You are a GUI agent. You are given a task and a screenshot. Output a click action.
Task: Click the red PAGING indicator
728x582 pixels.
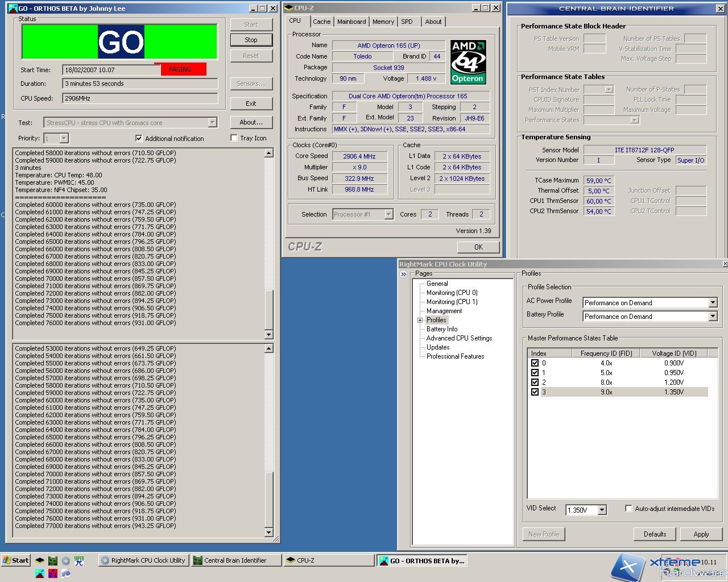pyautogui.click(x=180, y=69)
